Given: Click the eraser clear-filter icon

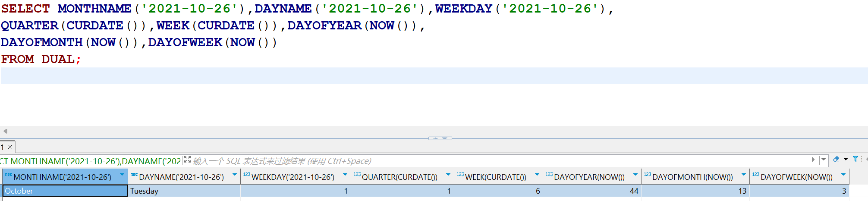Looking at the screenshot, I should pos(836,160).
